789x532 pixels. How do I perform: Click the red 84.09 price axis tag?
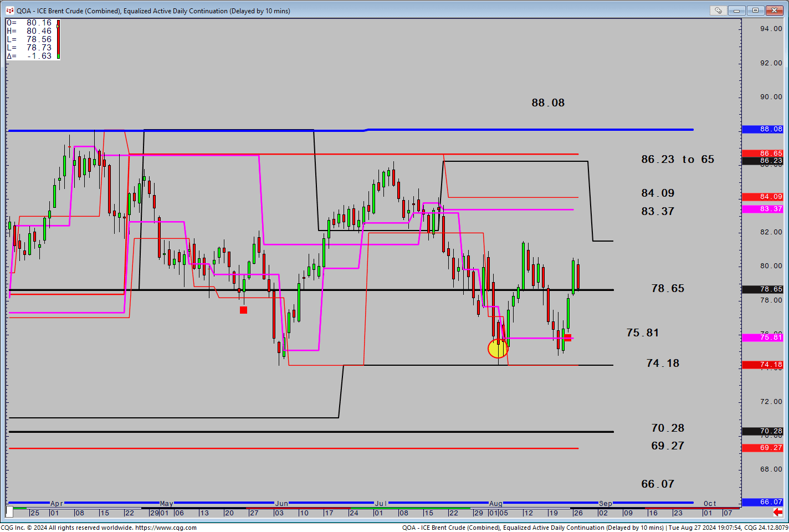763,197
